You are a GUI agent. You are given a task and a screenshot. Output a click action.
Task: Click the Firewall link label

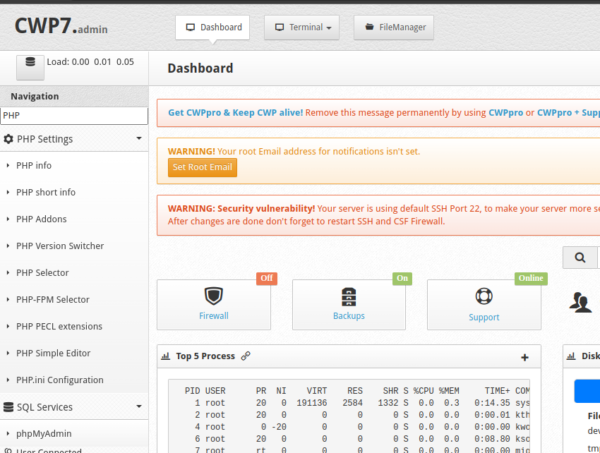(214, 316)
